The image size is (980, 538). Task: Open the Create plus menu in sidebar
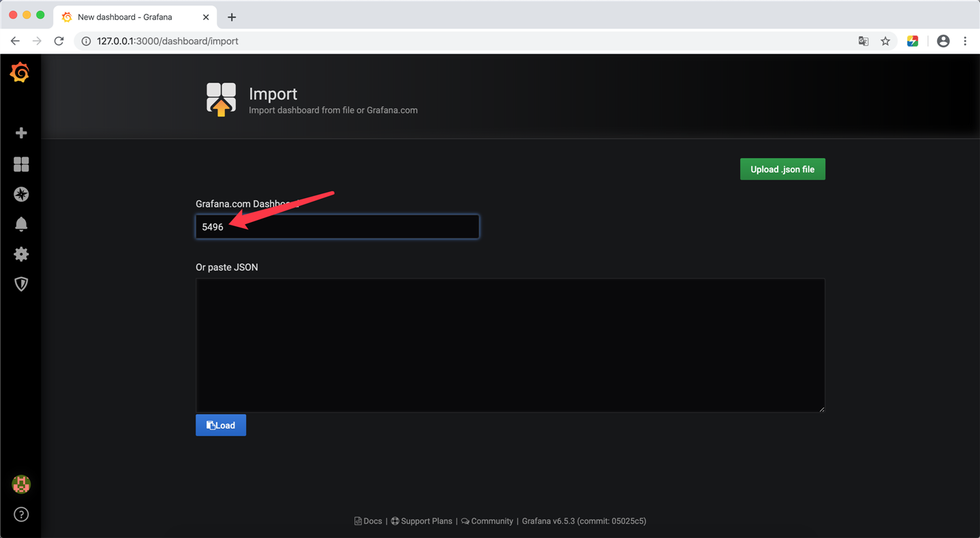[21, 133]
